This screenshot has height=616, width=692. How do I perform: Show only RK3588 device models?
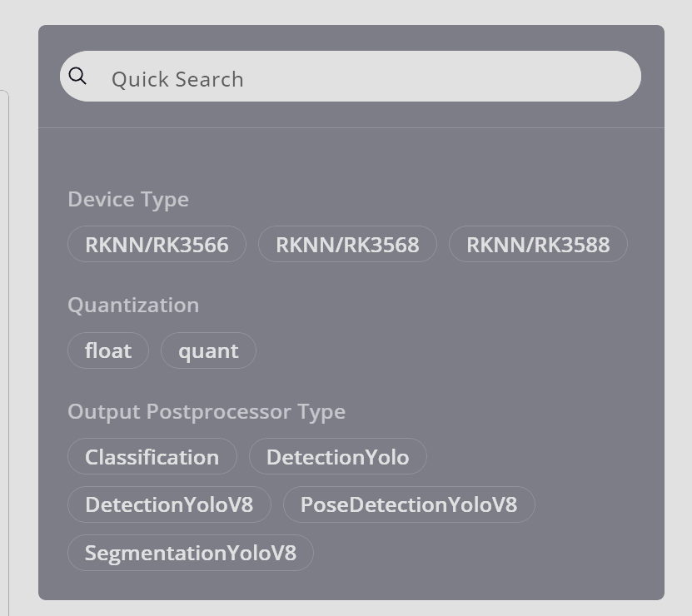click(x=538, y=245)
